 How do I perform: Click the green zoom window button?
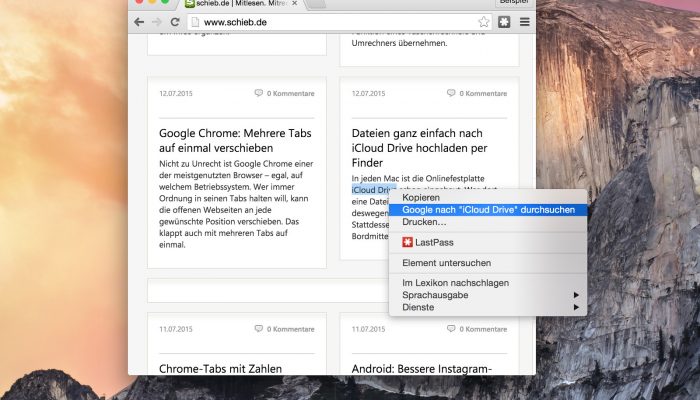click(x=165, y=1)
